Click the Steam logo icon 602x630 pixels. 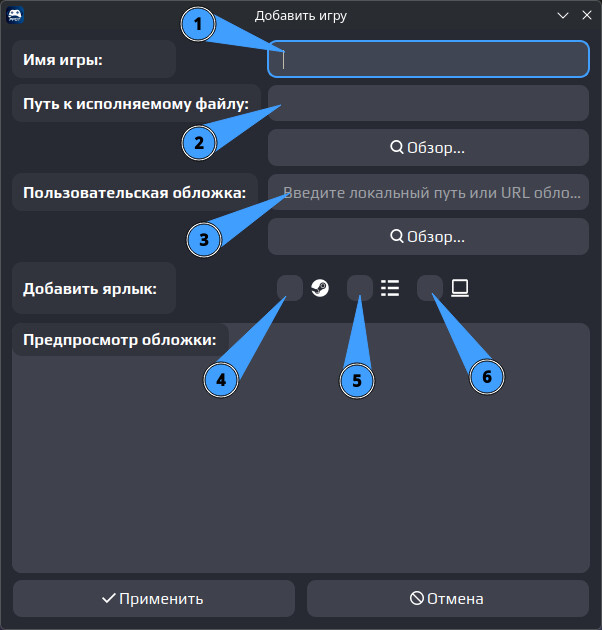tap(320, 288)
